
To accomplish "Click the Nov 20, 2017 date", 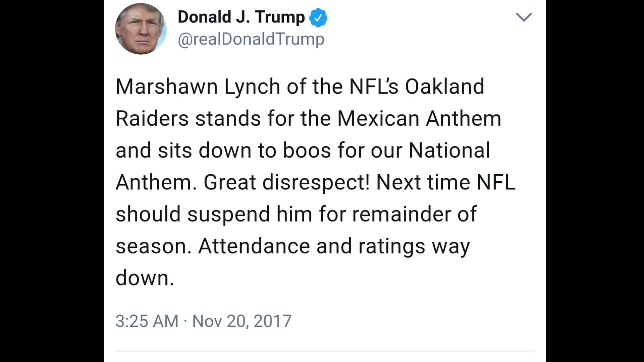I will click(x=241, y=321).
